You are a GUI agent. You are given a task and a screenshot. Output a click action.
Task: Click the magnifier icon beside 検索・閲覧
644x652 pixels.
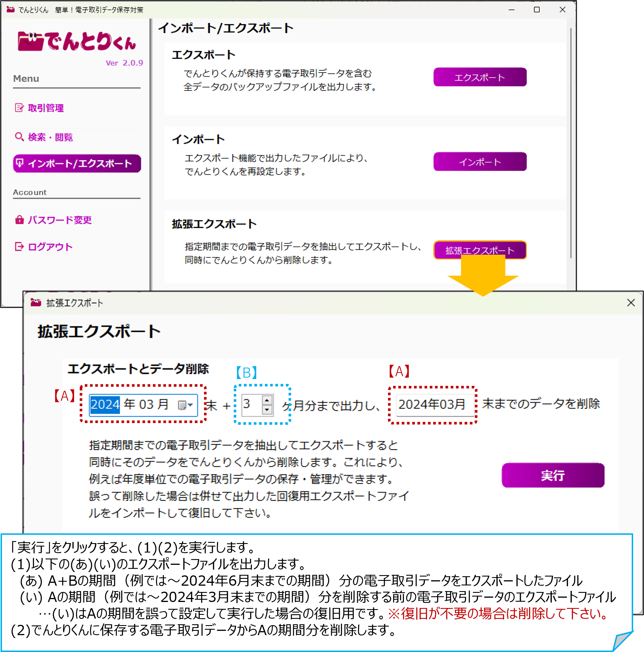pyautogui.click(x=19, y=137)
